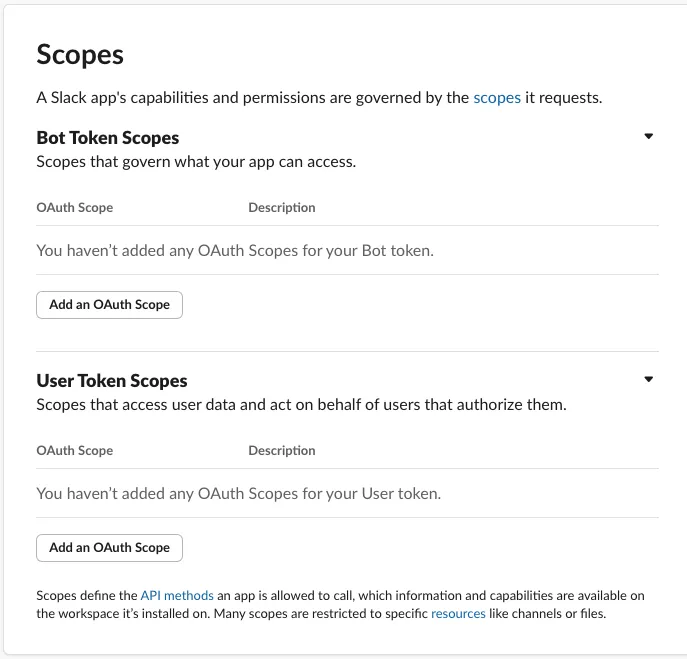Select 'OAuth Scope' column header under Bot Token

click(74, 208)
